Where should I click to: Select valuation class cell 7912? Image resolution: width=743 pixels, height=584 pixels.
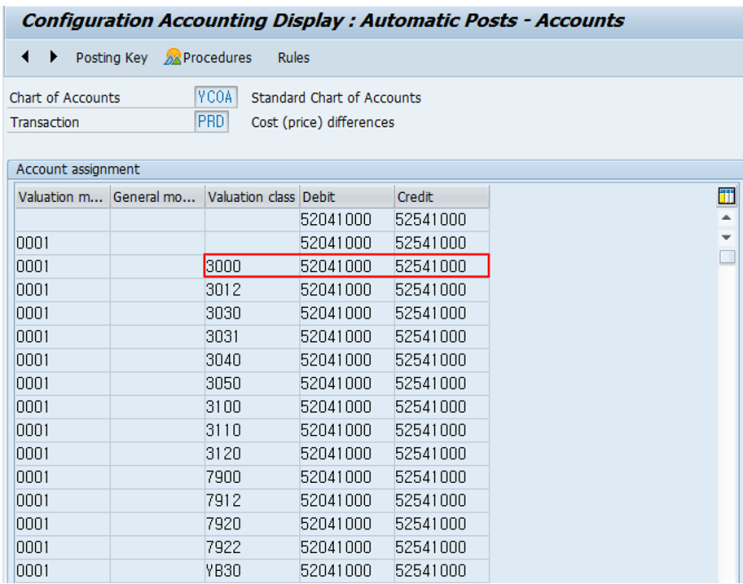pyautogui.click(x=252, y=501)
